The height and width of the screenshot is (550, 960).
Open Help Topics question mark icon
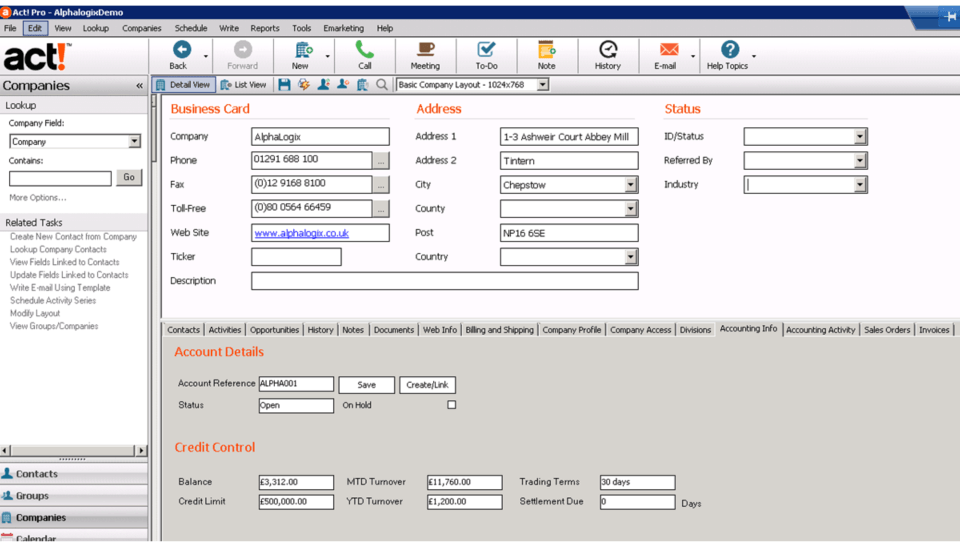[730, 49]
